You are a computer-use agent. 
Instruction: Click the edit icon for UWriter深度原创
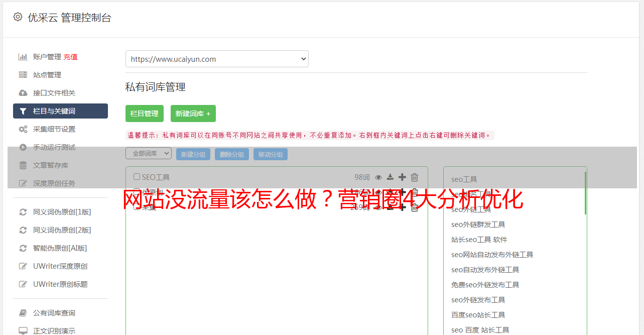pyautogui.click(x=23, y=266)
